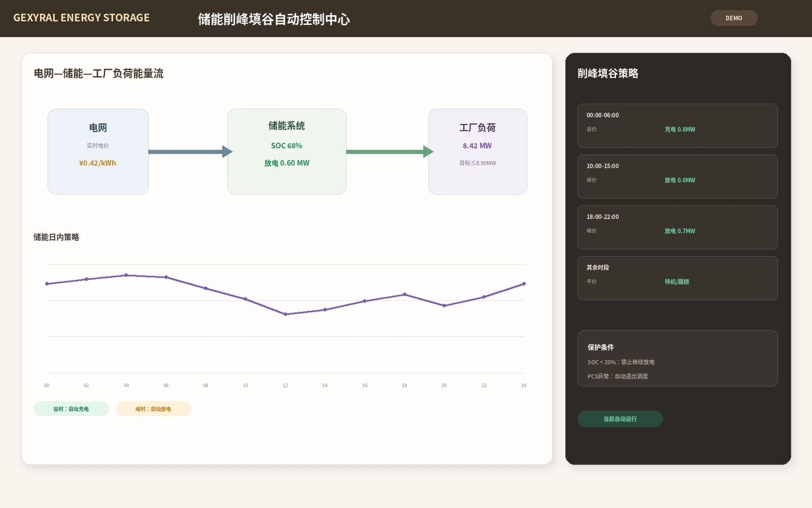
Task: Click the PCS异常：自动退出调度 rule
Action: [617, 376]
